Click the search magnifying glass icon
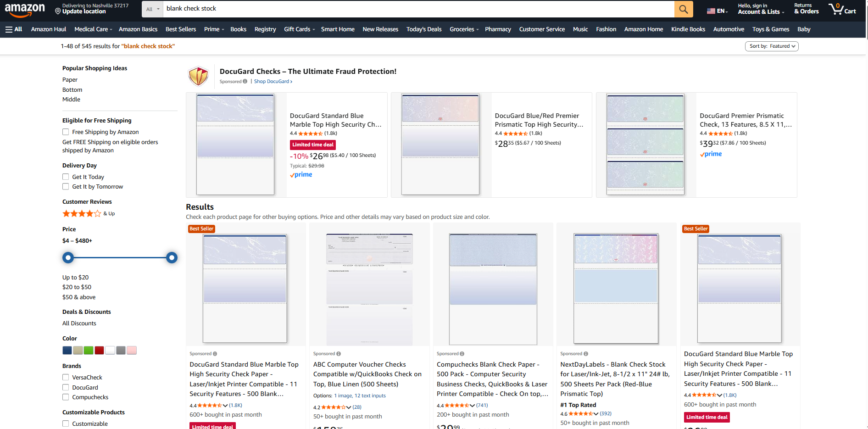 pyautogui.click(x=683, y=9)
